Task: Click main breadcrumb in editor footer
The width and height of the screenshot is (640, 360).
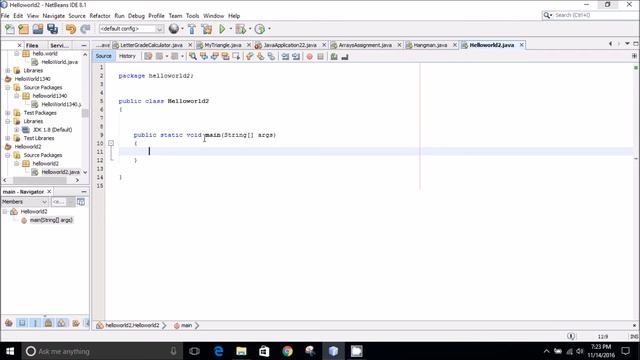Action: [x=187, y=325]
